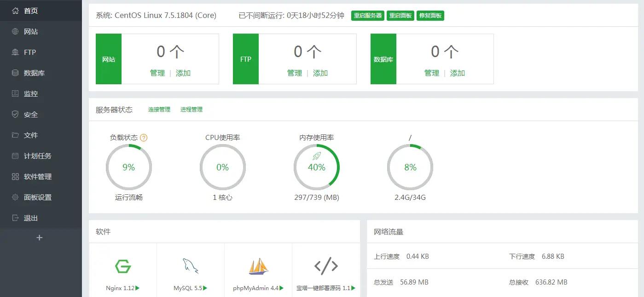Click the Nginx 1.12 software icon
Image resolution: width=644 pixels, height=297 pixels.
[123, 266]
